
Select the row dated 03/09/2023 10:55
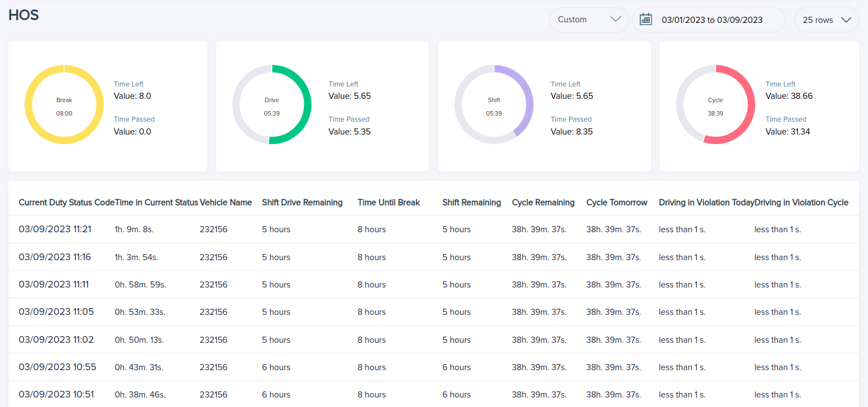point(433,367)
